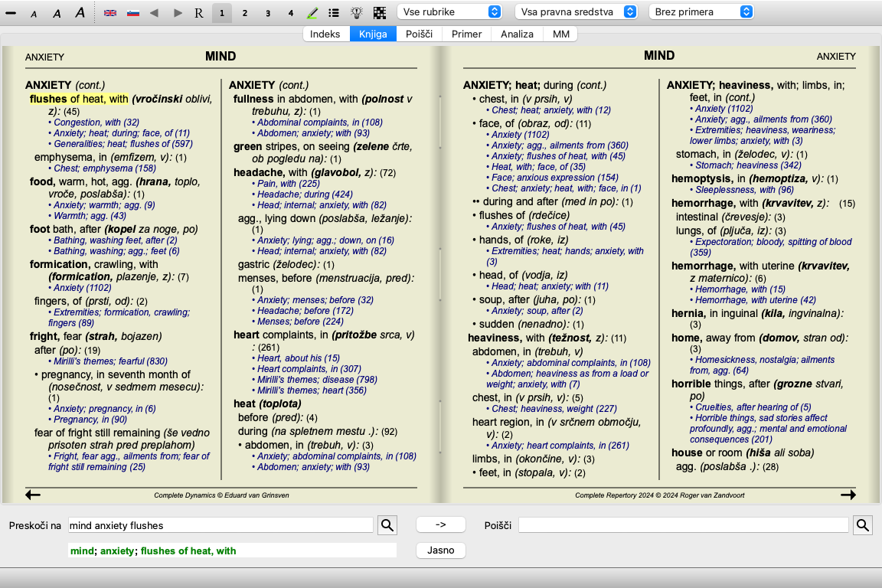Click the Jasno button
The height and width of the screenshot is (588, 882).
[x=440, y=550]
